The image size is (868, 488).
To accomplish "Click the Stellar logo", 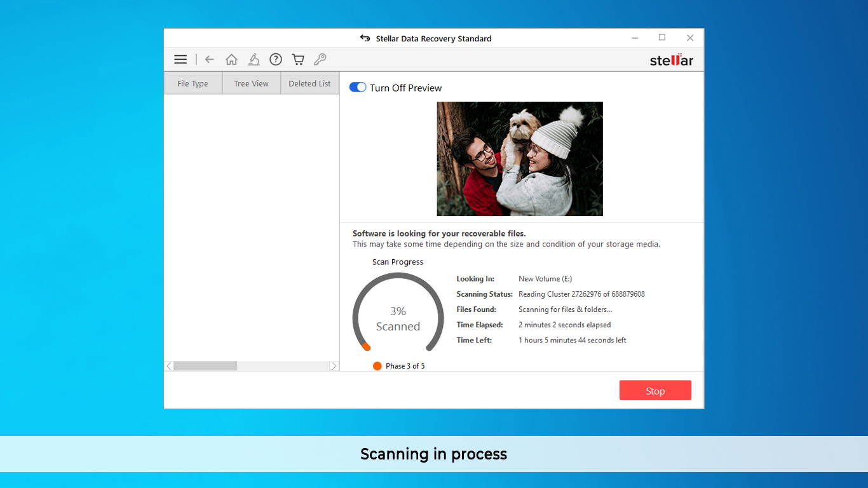I will tap(672, 60).
